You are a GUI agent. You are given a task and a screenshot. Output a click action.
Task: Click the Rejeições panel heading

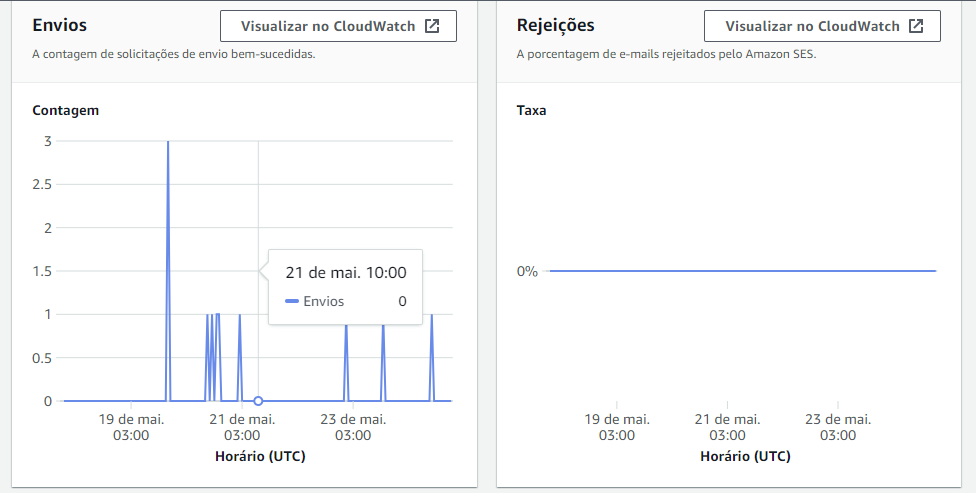555,25
